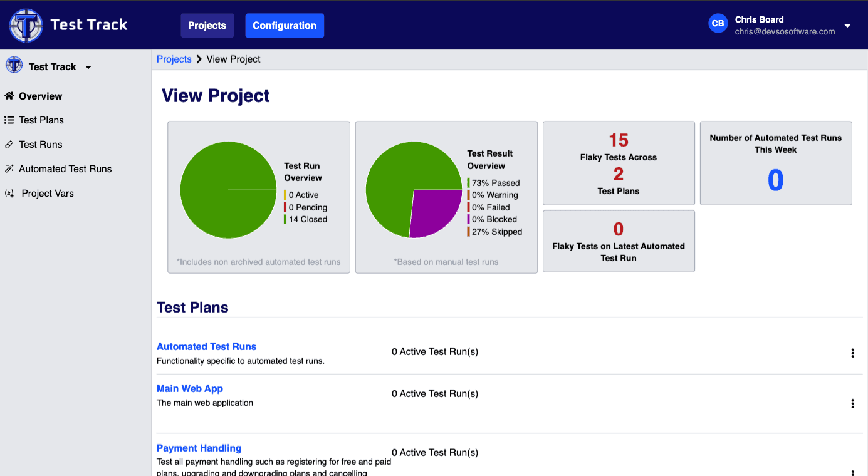Open the user account dropdown arrow
Viewport: 868px width, 476px height.
click(847, 26)
